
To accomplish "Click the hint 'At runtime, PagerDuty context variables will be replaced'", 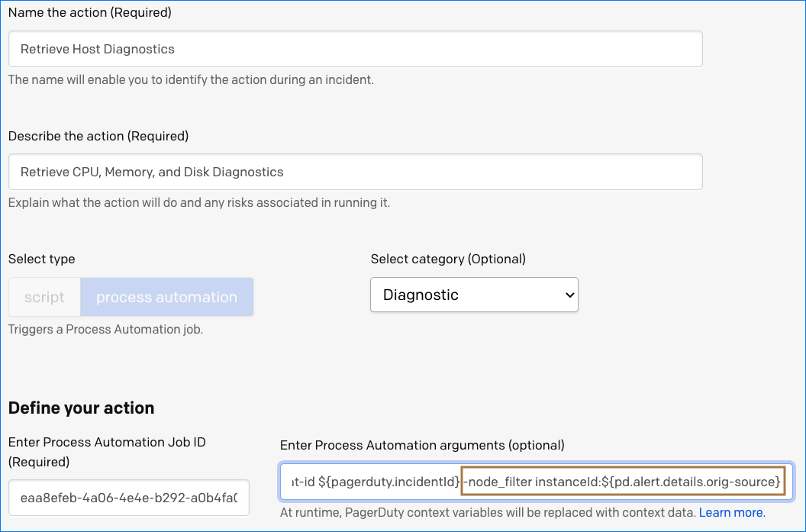I will point(488,512).
